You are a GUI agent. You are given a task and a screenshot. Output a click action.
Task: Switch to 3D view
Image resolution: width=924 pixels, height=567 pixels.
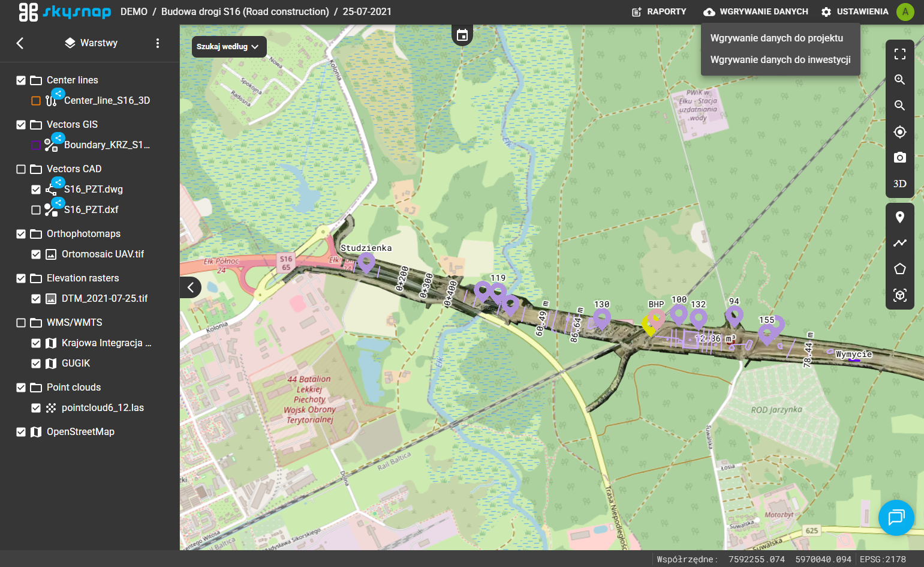click(899, 184)
